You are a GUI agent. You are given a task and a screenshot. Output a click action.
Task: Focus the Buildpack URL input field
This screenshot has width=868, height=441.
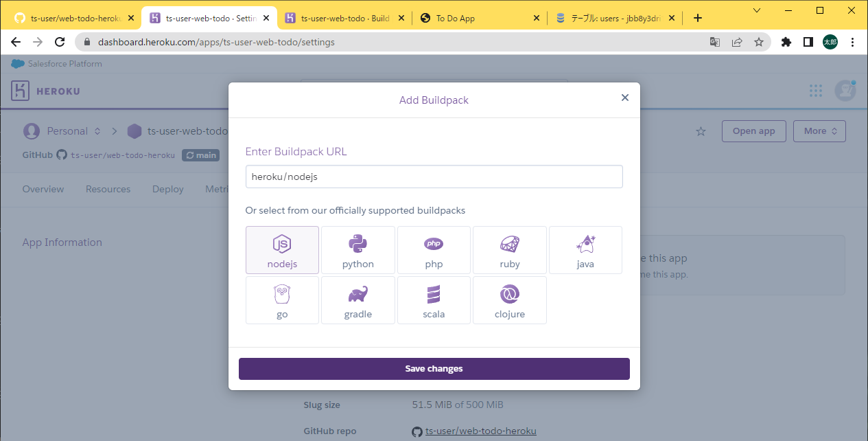(x=434, y=177)
